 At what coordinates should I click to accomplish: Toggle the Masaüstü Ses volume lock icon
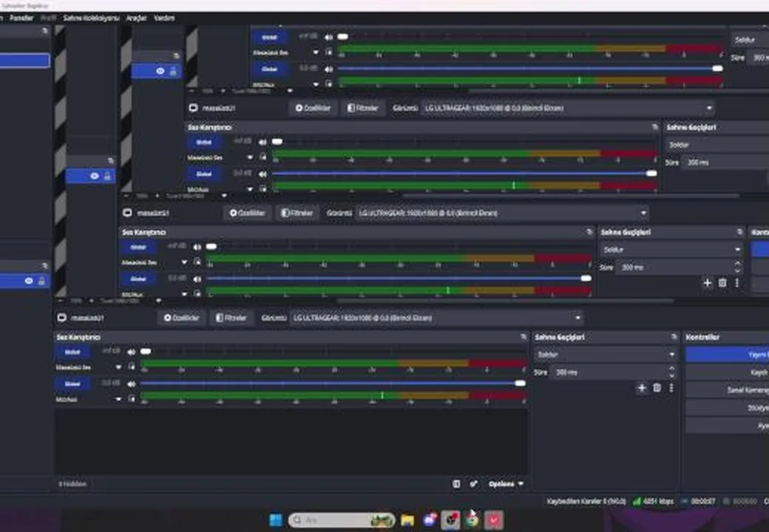click(131, 366)
